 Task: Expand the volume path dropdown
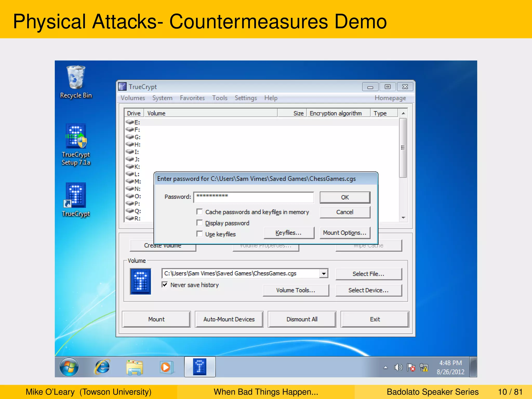(324, 274)
